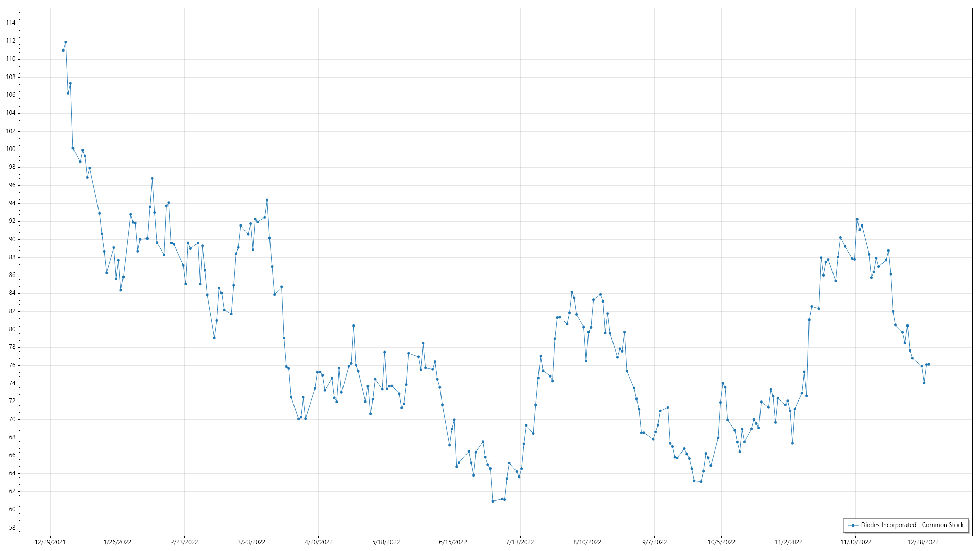980x551 pixels.
Task: Click the 5/18/2022 x-axis date label
Action: pos(386,542)
